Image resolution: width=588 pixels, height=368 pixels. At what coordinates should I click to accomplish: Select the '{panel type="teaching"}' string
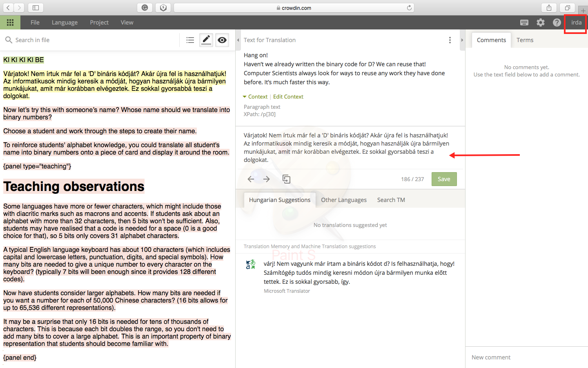(x=37, y=166)
